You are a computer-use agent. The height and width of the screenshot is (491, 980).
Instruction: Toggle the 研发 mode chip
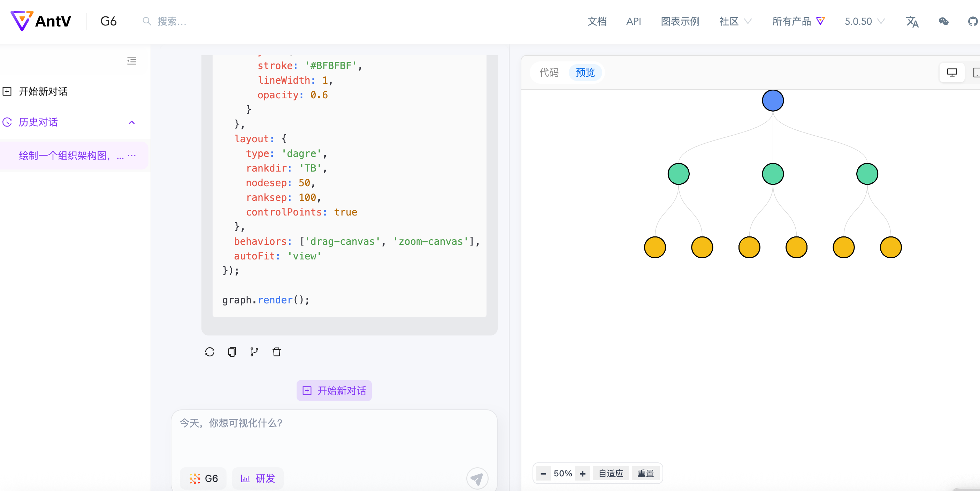click(x=258, y=478)
